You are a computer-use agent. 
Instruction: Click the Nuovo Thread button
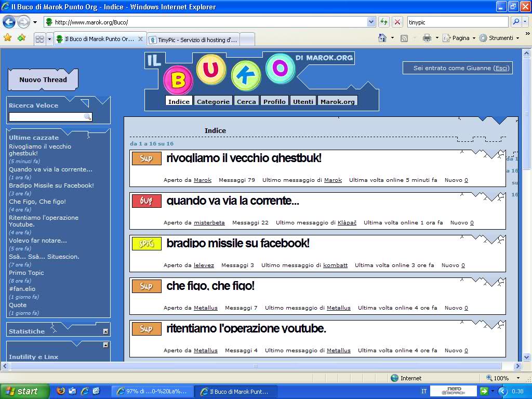pyautogui.click(x=43, y=79)
